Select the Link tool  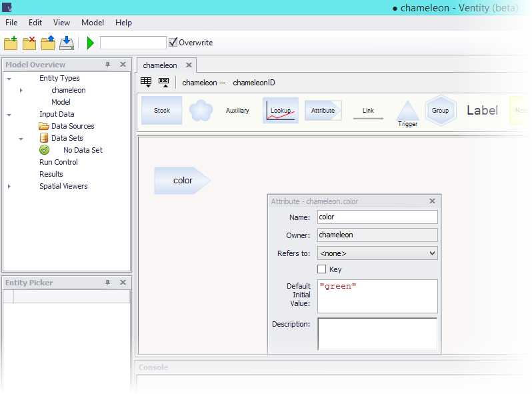pyautogui.click(x=368, y=113)
